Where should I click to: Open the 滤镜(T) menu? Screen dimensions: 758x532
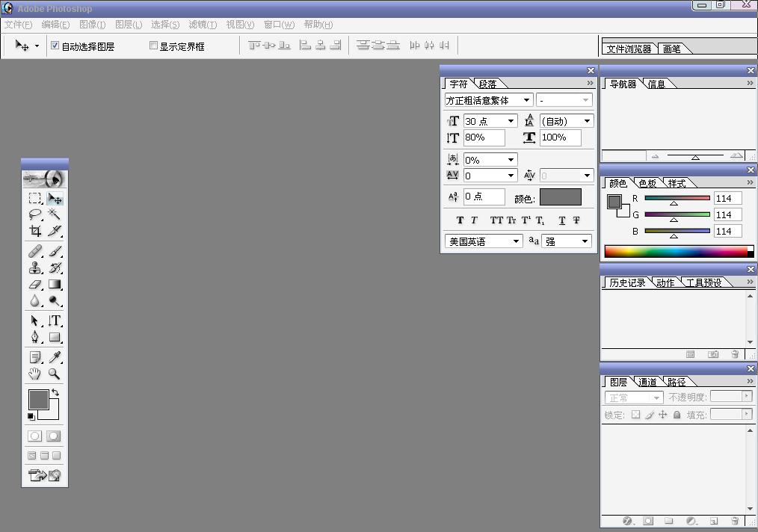point(203,25)
